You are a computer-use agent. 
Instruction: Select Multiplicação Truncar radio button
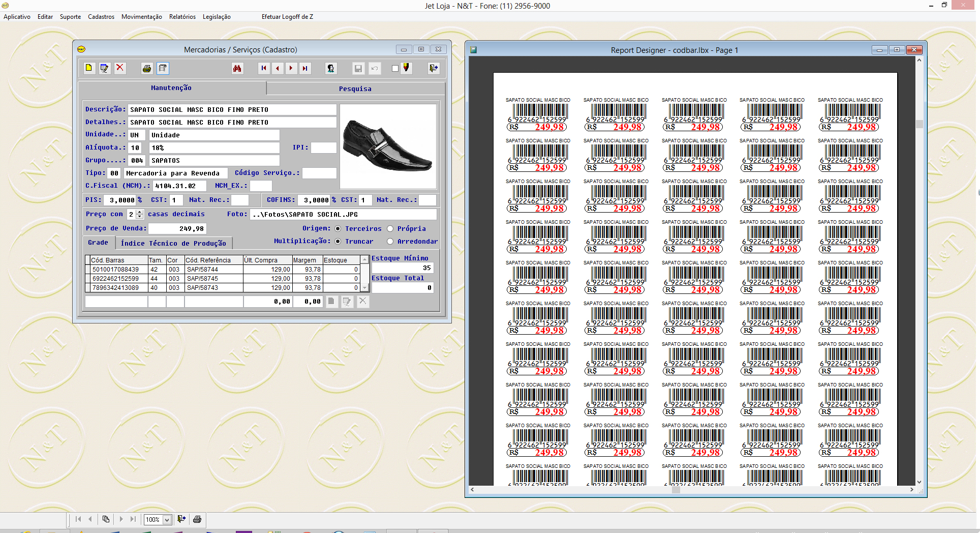pos(338,242)
